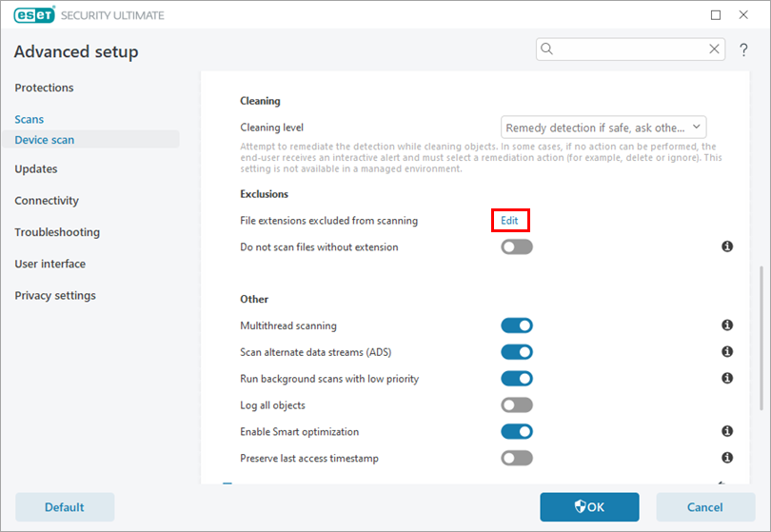The height and width of the screenshot is (532, 771).
Task: Toggle Enable Smart optimization off
Action: click(x=517, y=432)
